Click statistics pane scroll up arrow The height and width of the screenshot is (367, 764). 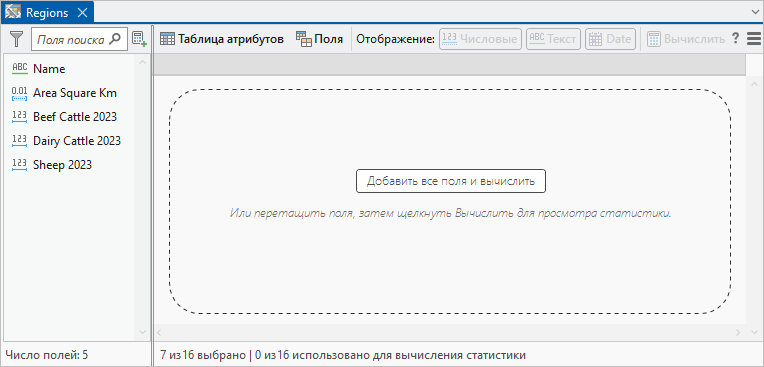(x=754, y=84)
